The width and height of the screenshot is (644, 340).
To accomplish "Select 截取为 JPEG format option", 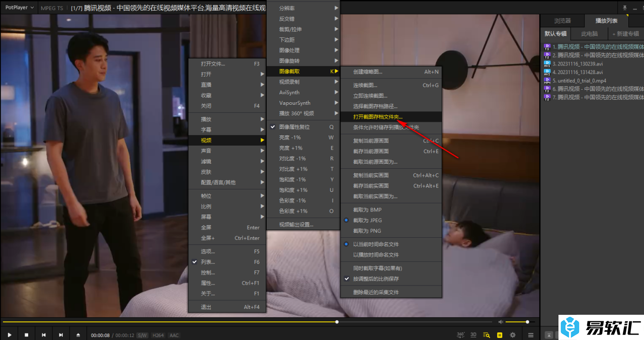I will click(x=391, y=220).
